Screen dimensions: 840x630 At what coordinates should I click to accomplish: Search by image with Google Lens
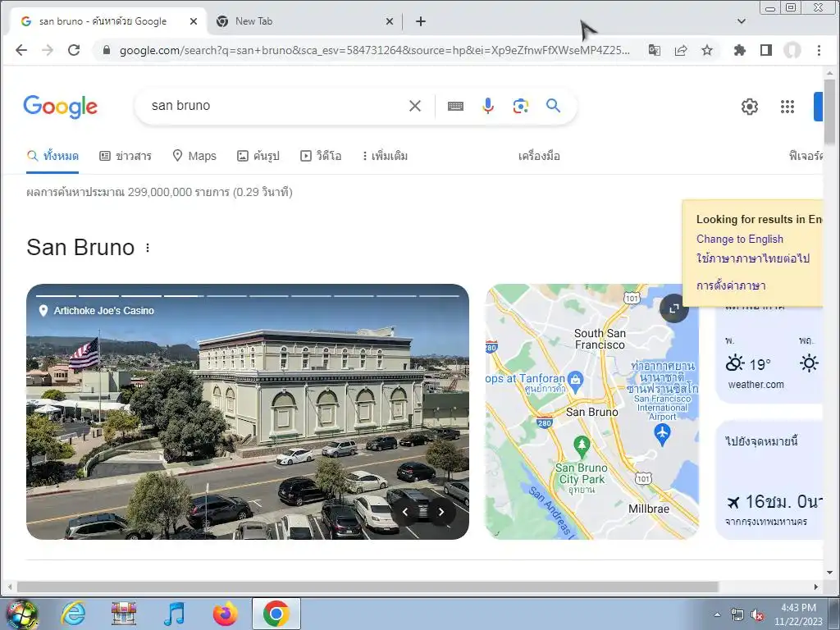click(x=520, y=106)
